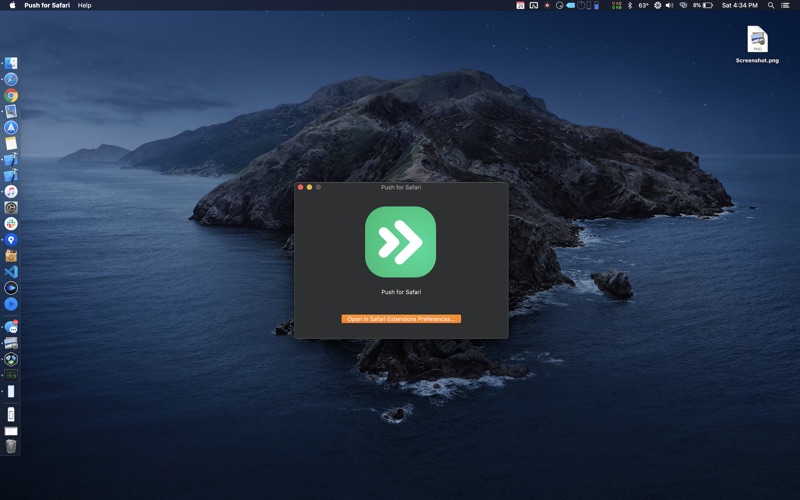Screen dimensions: 800x500
Task: Open the hexagon-shaped app icon in Dock
Action: tap(11, 359)
